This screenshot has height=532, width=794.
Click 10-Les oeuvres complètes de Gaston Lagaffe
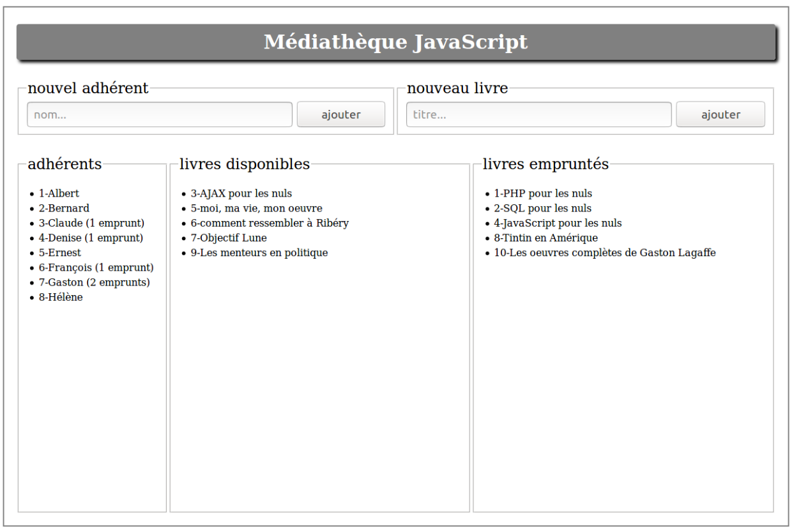pos(604,253)
